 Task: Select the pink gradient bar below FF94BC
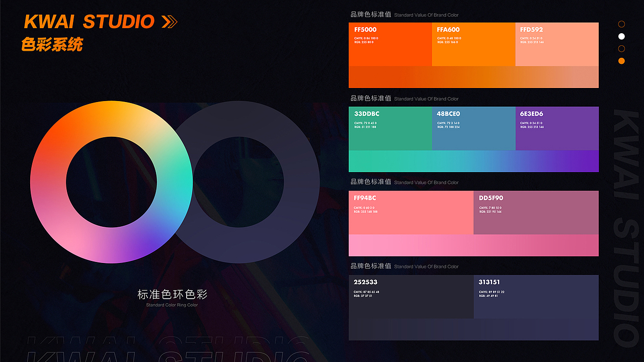tap(473, 245)
